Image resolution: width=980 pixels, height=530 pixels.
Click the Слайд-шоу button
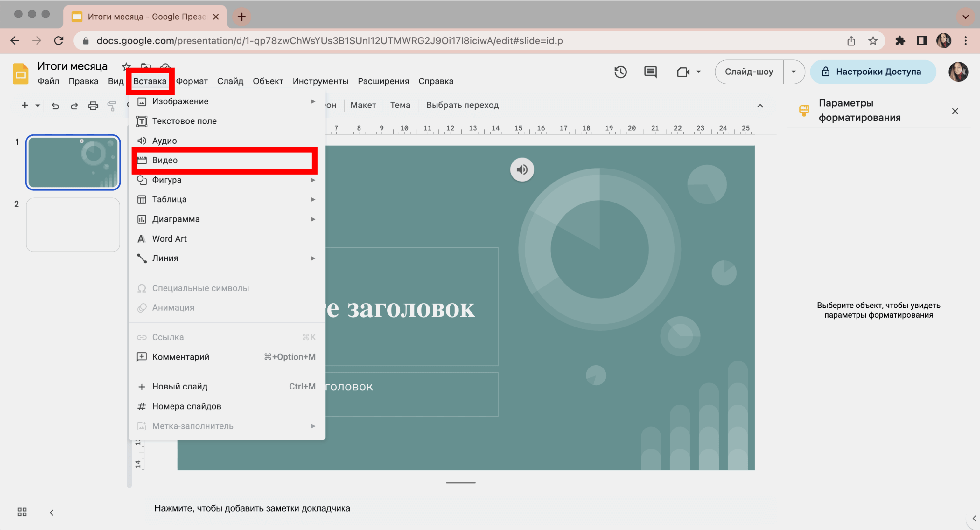(750, 71)
